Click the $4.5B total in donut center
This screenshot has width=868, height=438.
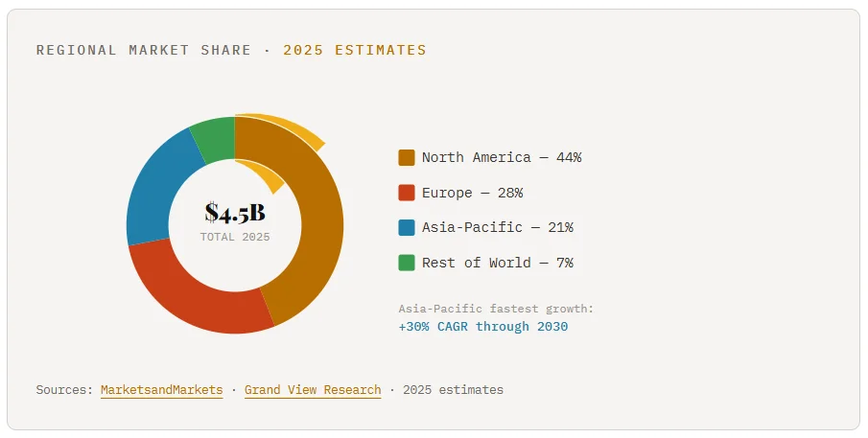pyautogui.click(x=234, y=212)
